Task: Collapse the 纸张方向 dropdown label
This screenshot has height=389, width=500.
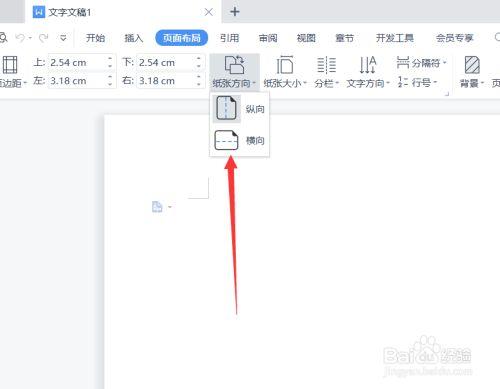Action: pyautogui.click(x=234, y=83)
